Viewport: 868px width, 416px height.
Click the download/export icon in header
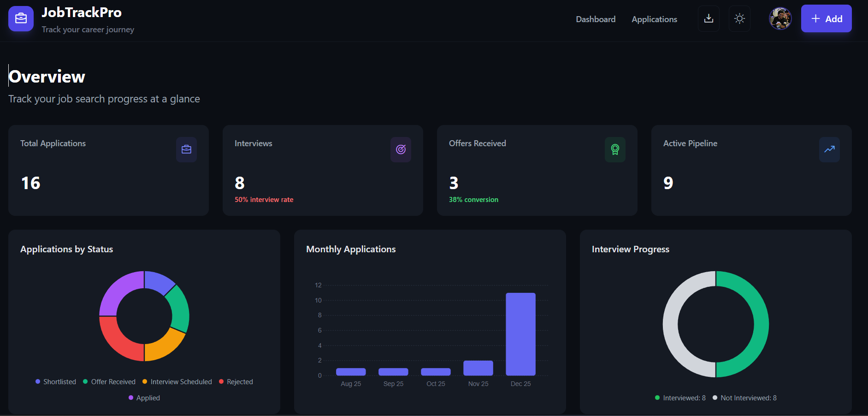coord(709,18)
